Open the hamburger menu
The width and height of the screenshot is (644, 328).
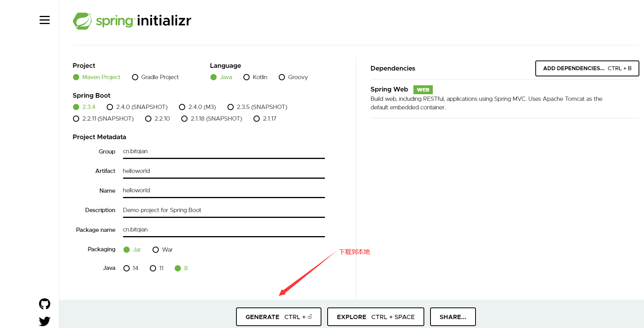coord(45,20)
